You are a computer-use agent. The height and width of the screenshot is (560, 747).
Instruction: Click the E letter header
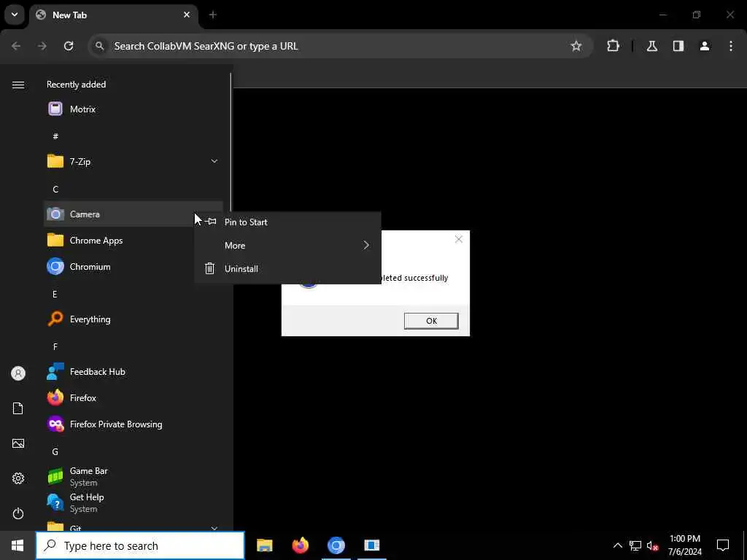pos(55,294)
